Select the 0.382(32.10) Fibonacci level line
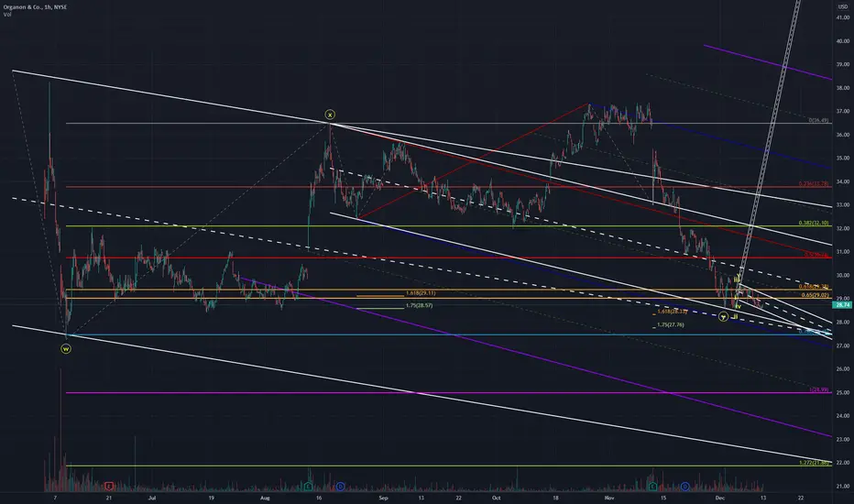Viewport: 854px width, 504px height. pos(449,226)
